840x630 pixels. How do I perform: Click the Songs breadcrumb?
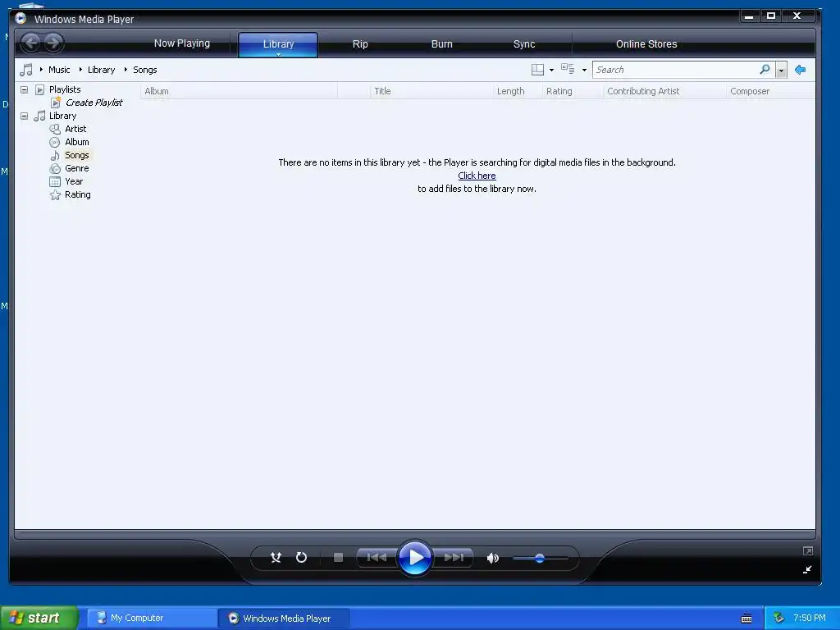144,70
